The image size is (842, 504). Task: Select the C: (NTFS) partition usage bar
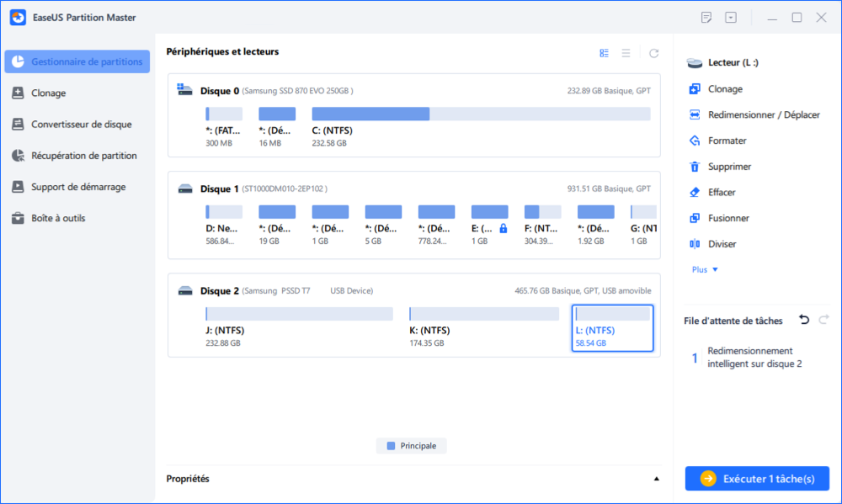pos(481,114)
